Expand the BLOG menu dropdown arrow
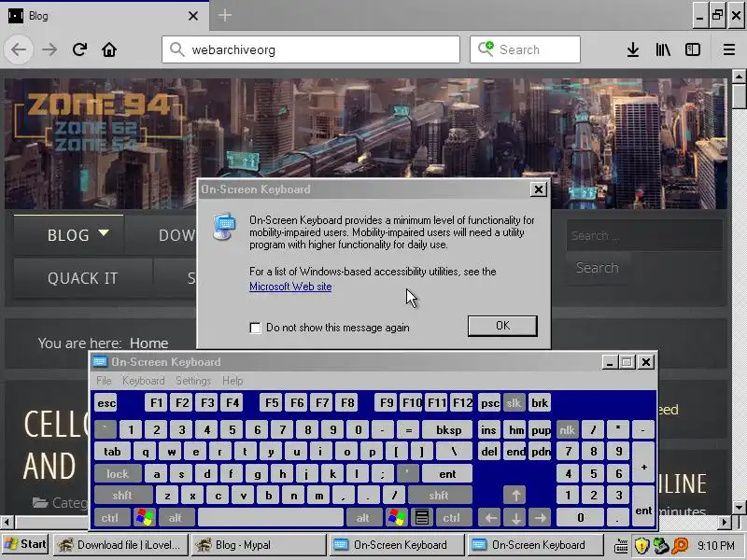The width and height of the screenshot is (747, 560). tap(104, 232)
